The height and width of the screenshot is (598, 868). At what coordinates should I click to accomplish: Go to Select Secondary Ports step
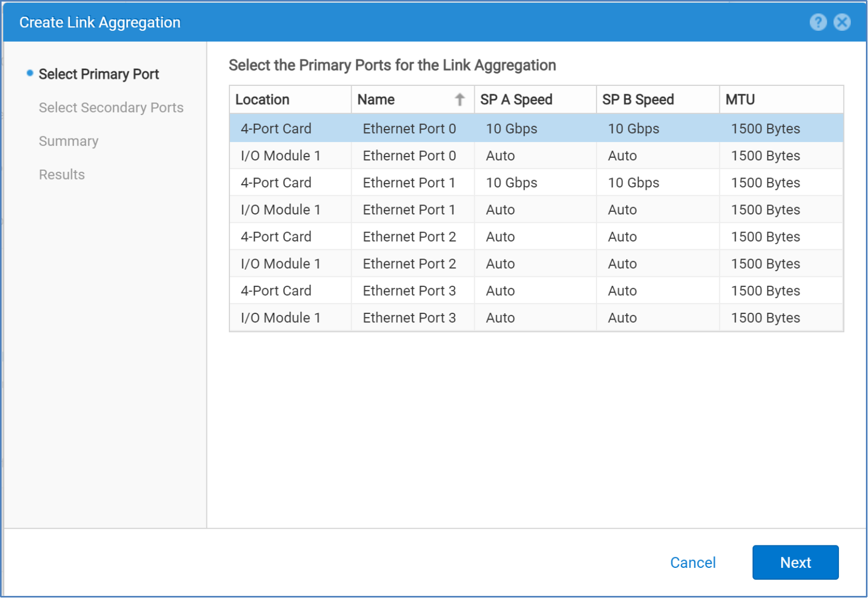(x=111, y=108)
